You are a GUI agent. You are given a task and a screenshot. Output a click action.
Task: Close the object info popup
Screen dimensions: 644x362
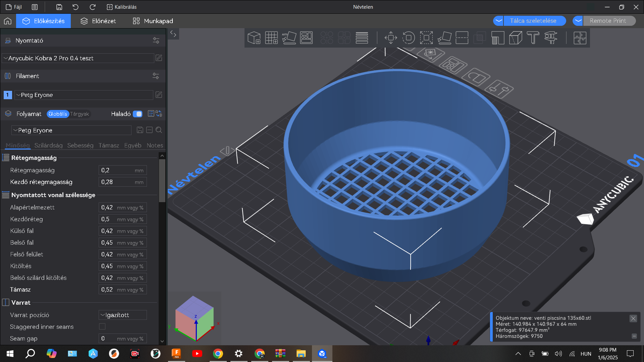click(633, 318)
